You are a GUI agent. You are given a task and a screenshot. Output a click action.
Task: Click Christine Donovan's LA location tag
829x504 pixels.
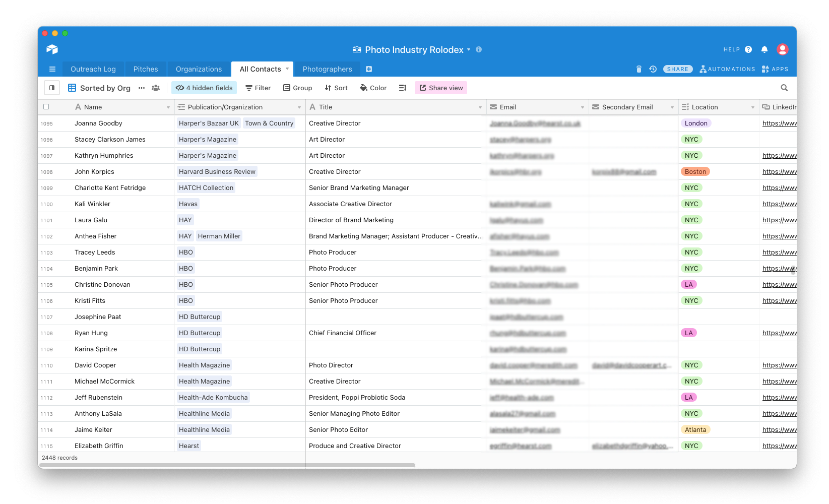[x=688, y=284]
